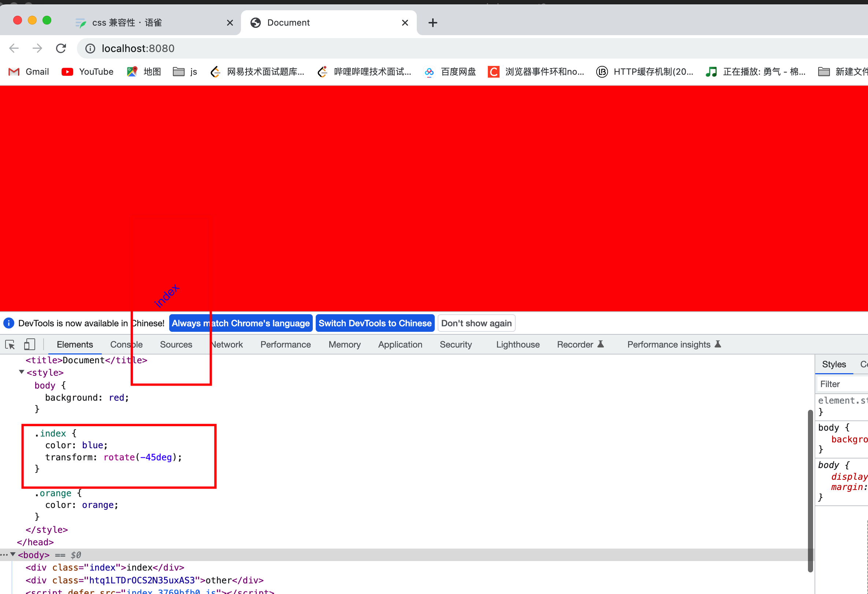
Task: Open the Lighthouse tab
Action: (518, 345)
